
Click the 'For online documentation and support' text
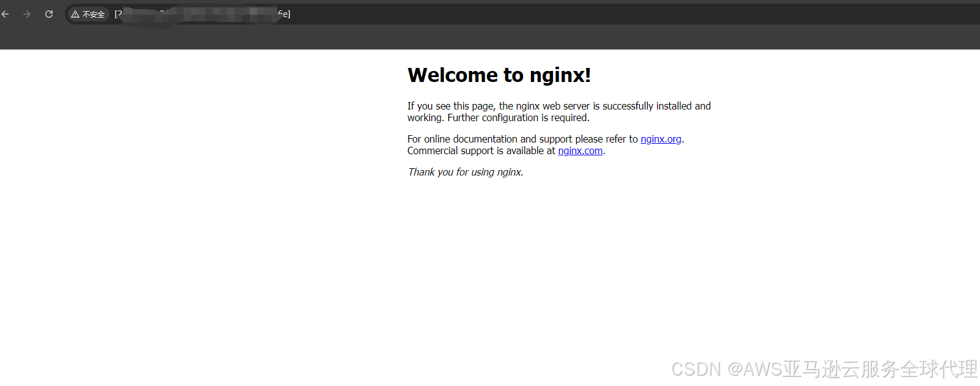(489, 139)
